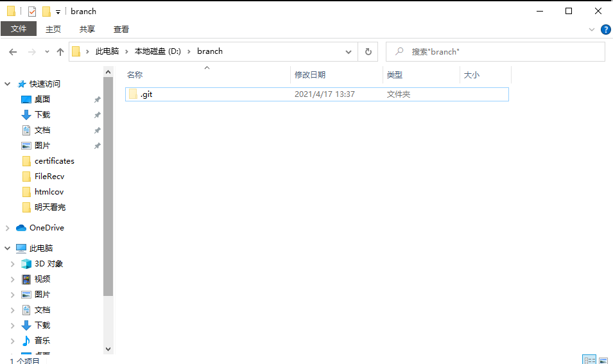
Task: Refresh the branch folder
Action: [x=368, y=51]
